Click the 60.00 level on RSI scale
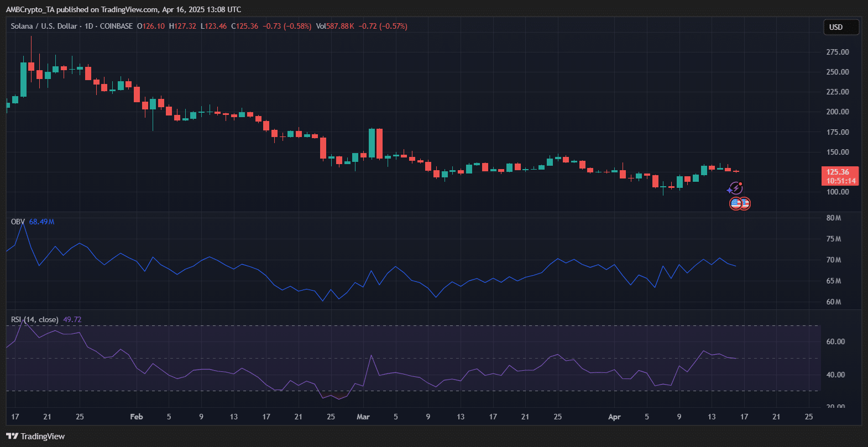868x447 pixels. 835,341
